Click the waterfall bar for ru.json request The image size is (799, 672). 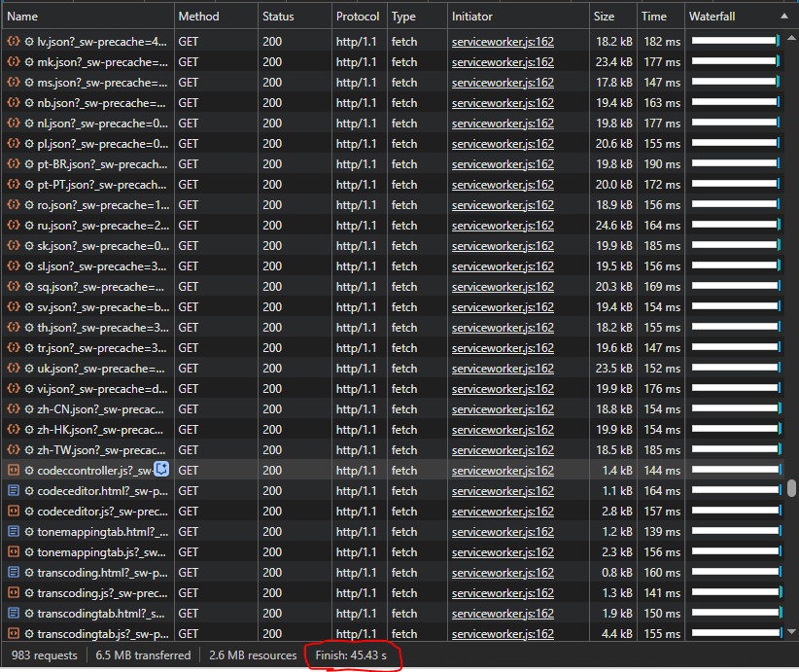[x=734, y=226]
